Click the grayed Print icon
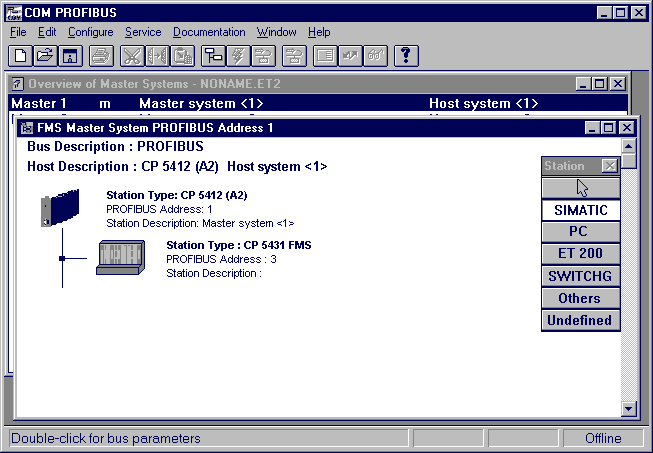653x453 pixels. (101, 56)
